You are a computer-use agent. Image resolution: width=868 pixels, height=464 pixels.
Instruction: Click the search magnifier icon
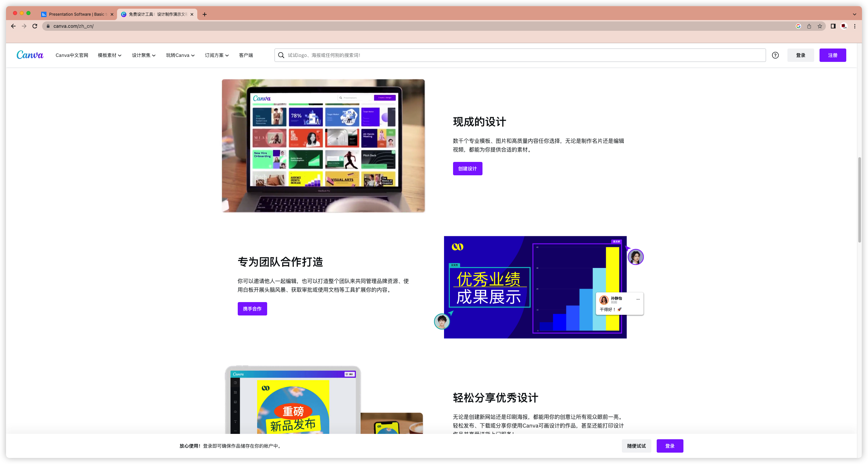tap(281, 55)
